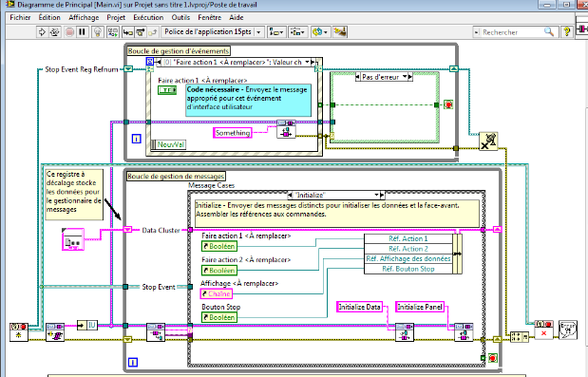Click previous-case arrow beside 'Pas d'erreur'
The width and height of the screenshot is (588, 377).
[x=358, y=77]
